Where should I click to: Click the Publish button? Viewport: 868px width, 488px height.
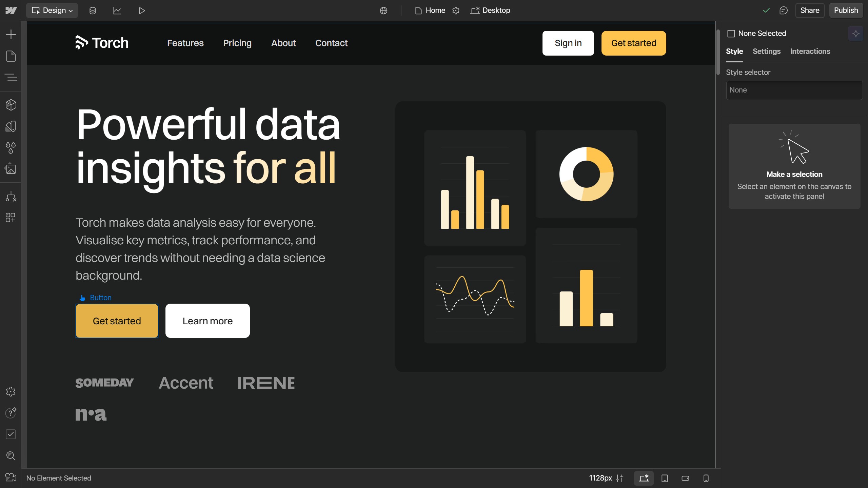(846, 11)
